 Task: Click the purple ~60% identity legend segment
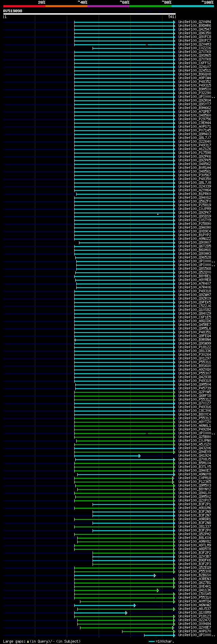pyautogui.click(x=108, y=6)
